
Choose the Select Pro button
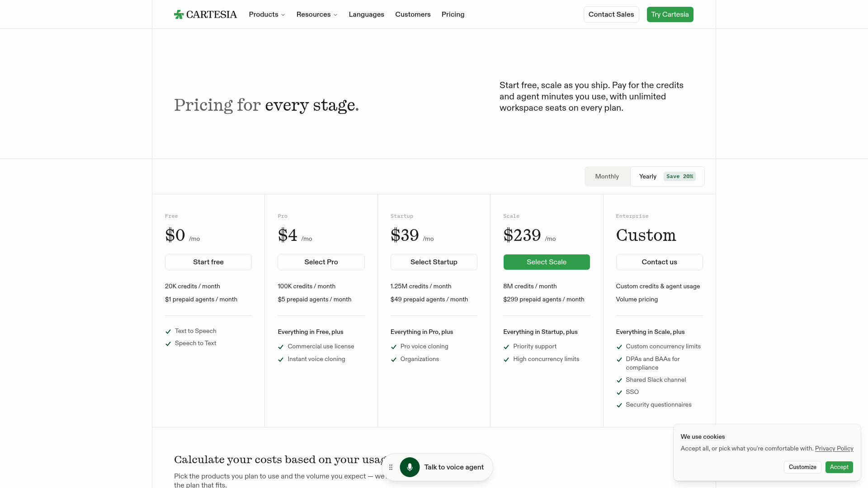click(x=321, y=262)
